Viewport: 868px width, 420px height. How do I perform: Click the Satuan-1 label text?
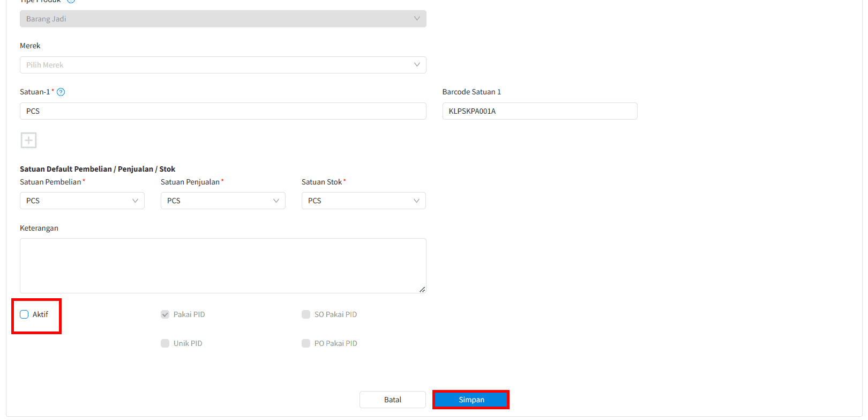[x=35, y=92]
